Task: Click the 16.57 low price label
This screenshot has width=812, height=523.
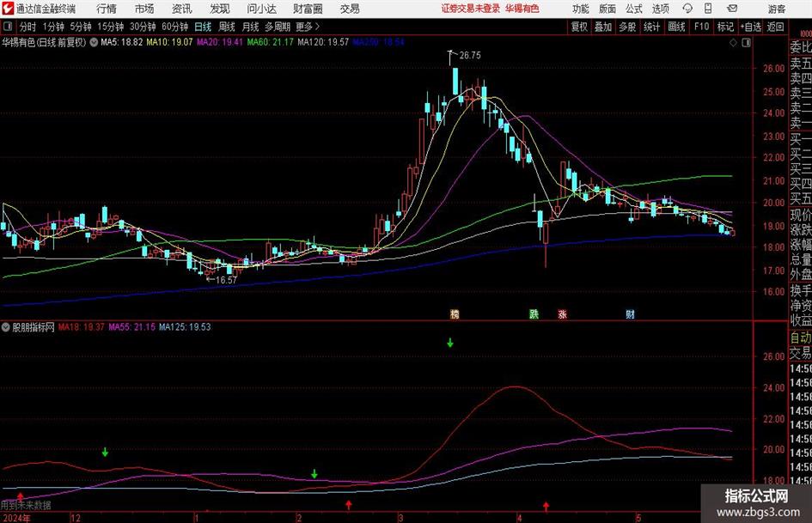Action: pyautogui.click(x=226, y=280)
